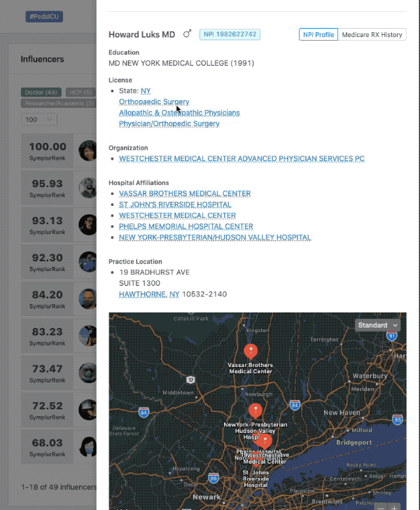Click avatar of influencer ranked 83.23

(87, 336)
